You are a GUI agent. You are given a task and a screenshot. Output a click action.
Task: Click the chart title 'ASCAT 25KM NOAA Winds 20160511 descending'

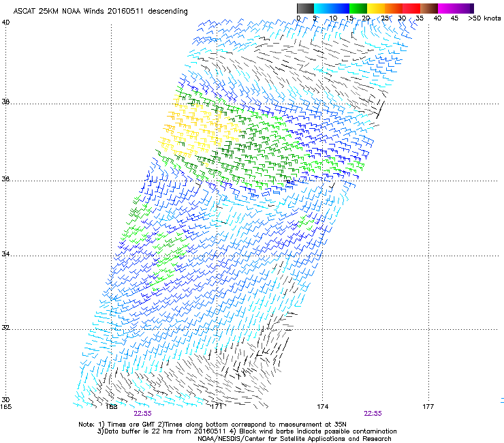point(100,12)
